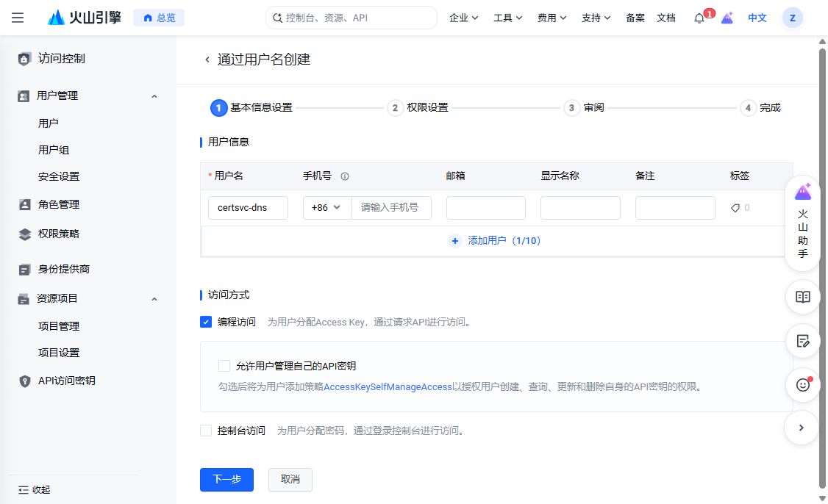Click the 邮箱 input field
This screenshot has width=828, height=504.
click(x=486, y=207)
